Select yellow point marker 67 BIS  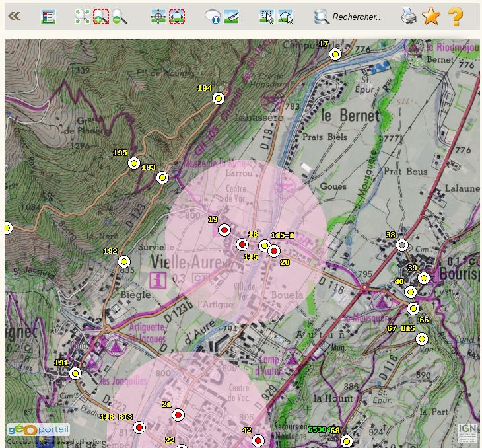point(422,339)
